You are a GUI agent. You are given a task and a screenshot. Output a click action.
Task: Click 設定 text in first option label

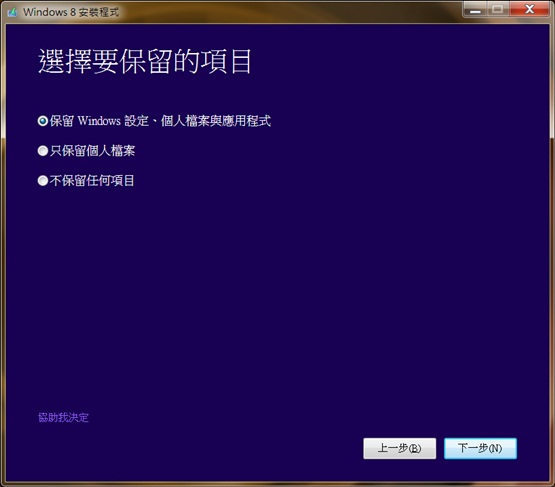point(136,121)
